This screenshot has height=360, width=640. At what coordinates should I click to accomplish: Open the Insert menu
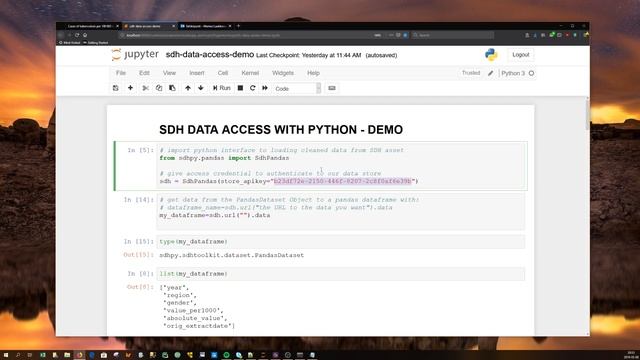[x=197, y=73]
